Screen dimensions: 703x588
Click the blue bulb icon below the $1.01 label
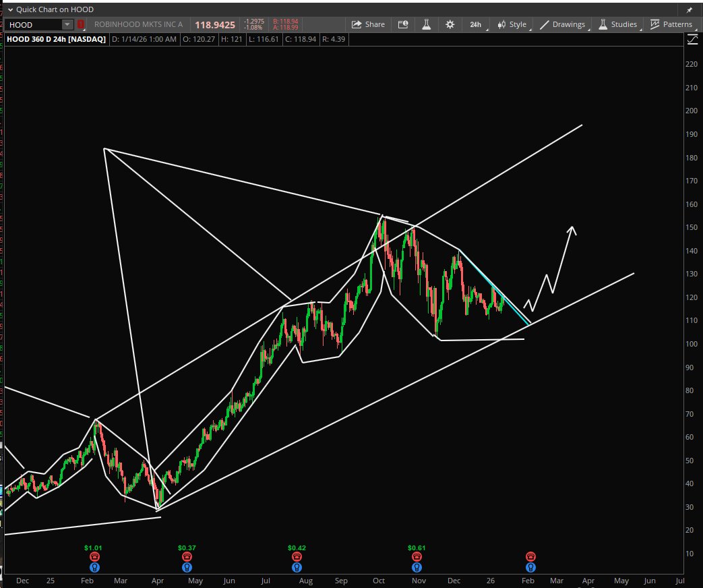tap(94, 568)
